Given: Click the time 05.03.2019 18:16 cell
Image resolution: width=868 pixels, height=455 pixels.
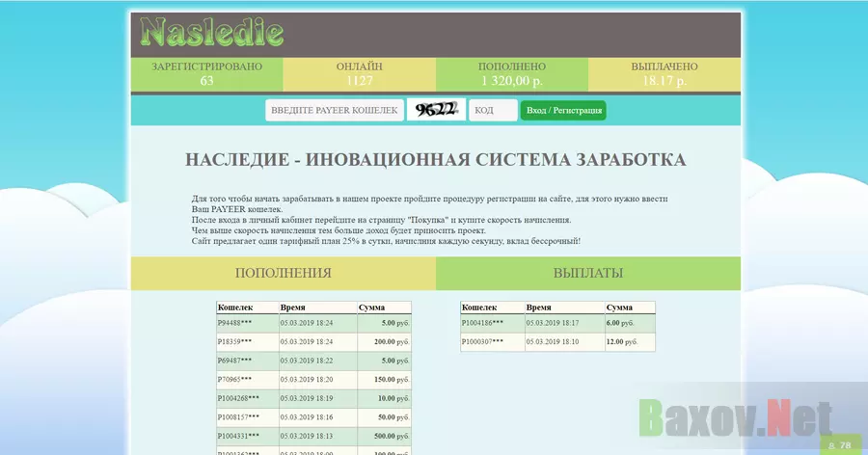Looking at the screenshot, I should (317, 417).
